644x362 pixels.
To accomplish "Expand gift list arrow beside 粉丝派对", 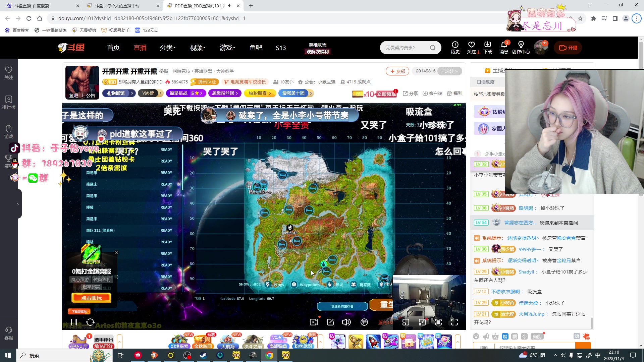I will pos(320,342).
